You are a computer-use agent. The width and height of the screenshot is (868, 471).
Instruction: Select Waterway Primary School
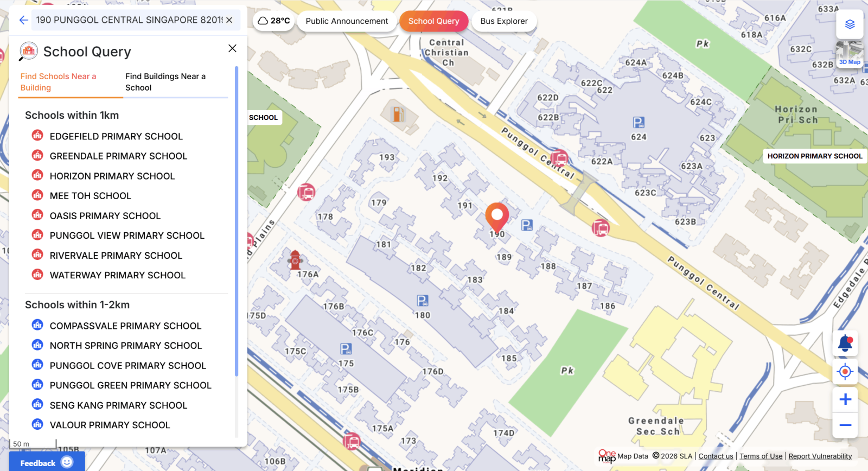(118, 276)
